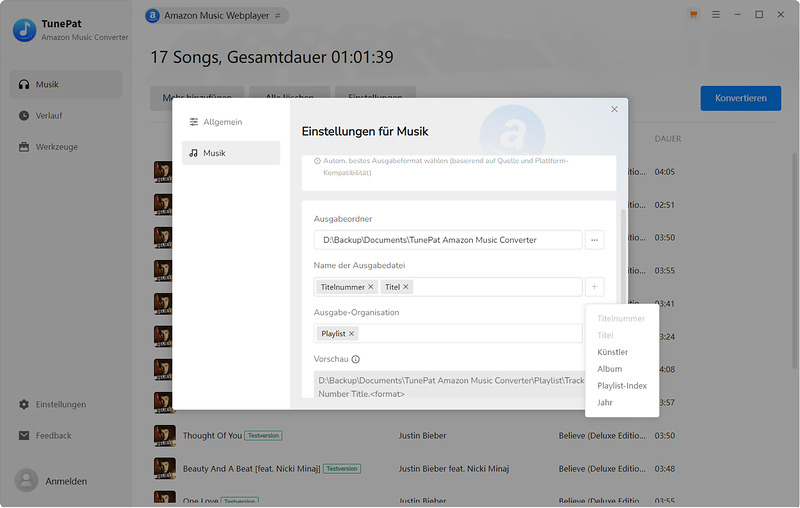Viewport: 800px width, 508px height.
Task: Remove the Titel tag
Action: 406,287
